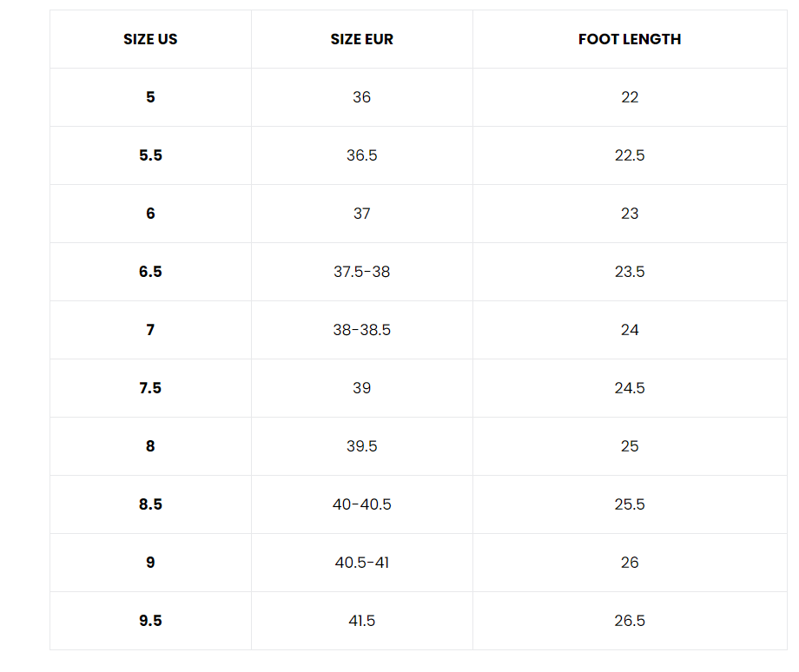
Task: Click EUR size 41.5 cell
Action: point(361,621)
